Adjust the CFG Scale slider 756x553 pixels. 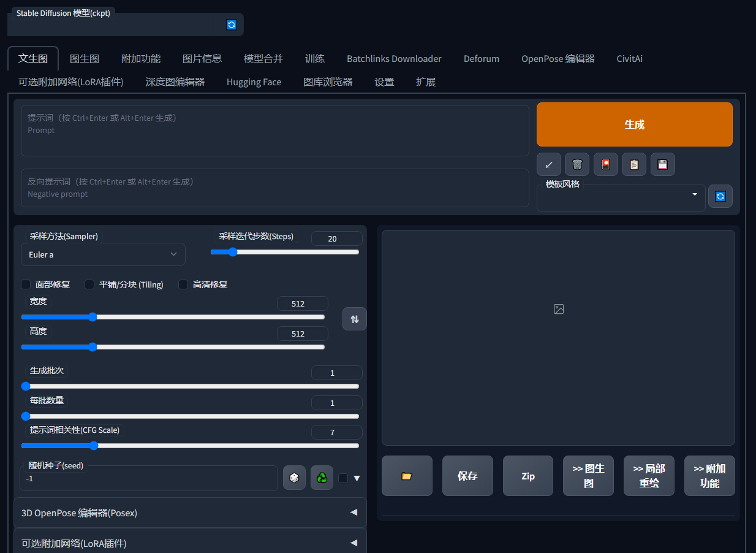(x=190, y=446)
